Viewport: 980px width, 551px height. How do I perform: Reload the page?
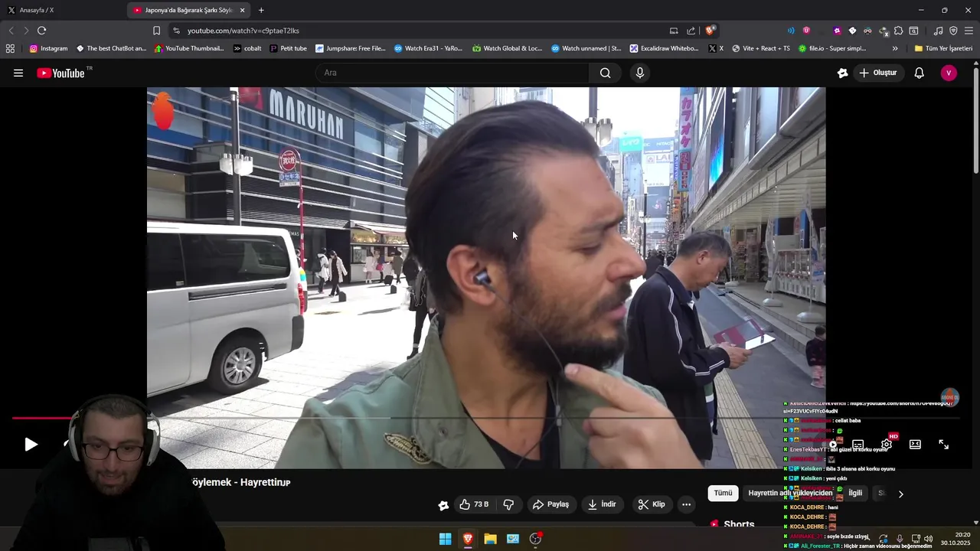point(41,31)
